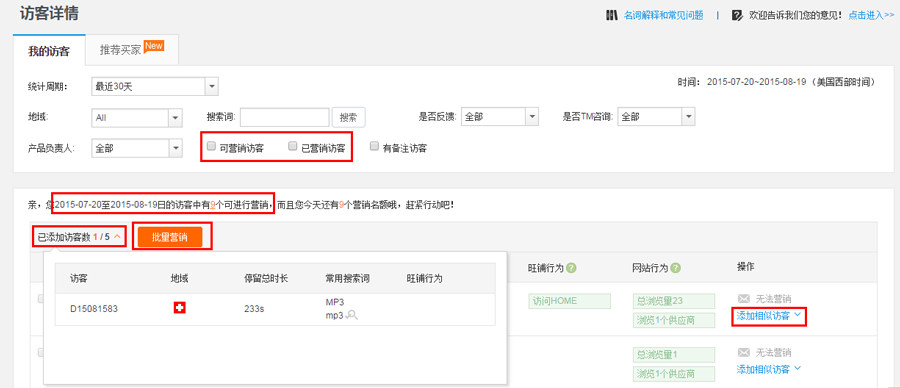The width and height of the screenshot is (900, 388).
Task: Open the 名词解释和常见问题 link
Action: 663,15
